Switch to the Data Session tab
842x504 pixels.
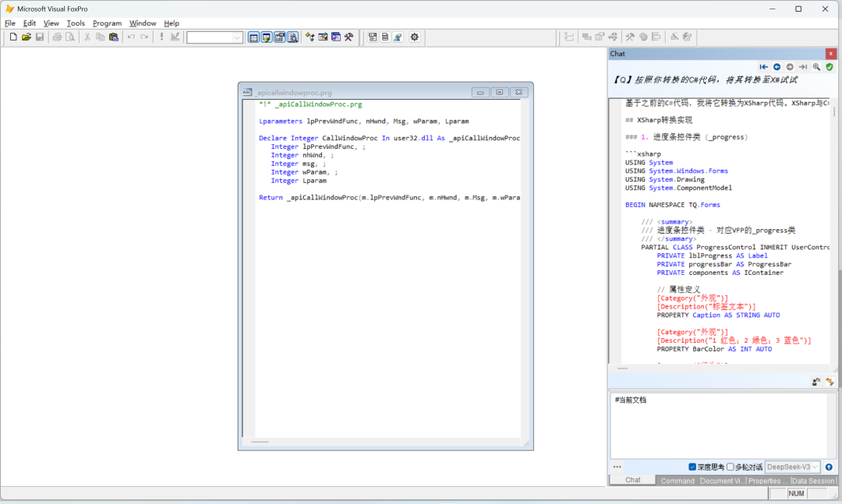pos(813,481)
